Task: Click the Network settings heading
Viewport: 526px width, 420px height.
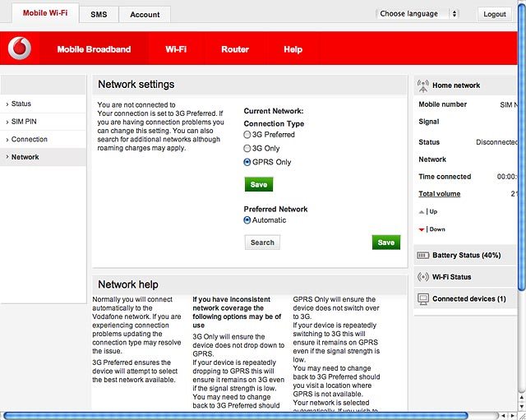Action: coord(136,84)
